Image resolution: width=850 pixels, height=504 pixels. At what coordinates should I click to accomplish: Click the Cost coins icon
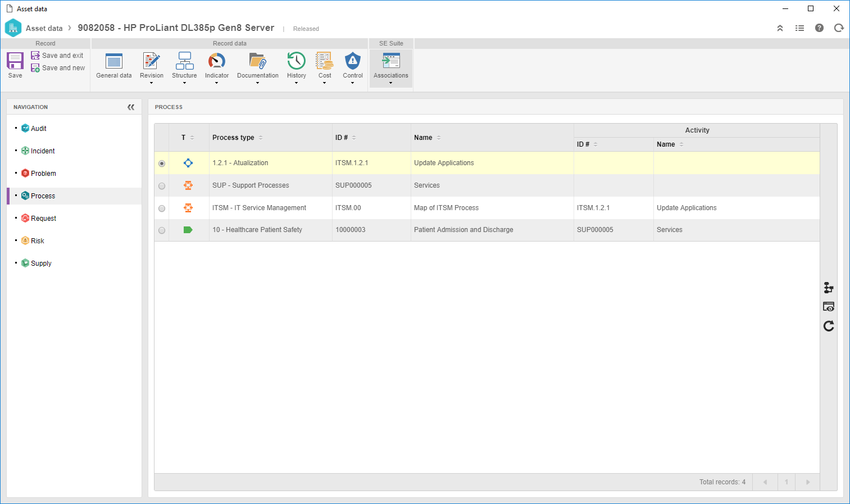tap(325, 61)
